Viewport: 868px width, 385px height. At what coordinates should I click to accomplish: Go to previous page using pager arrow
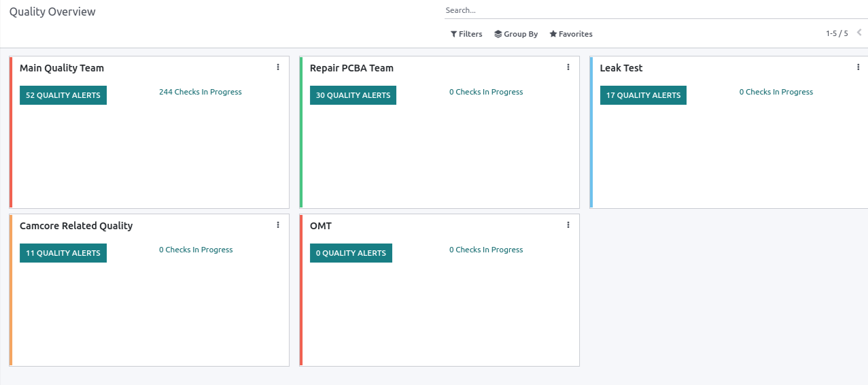859,33
